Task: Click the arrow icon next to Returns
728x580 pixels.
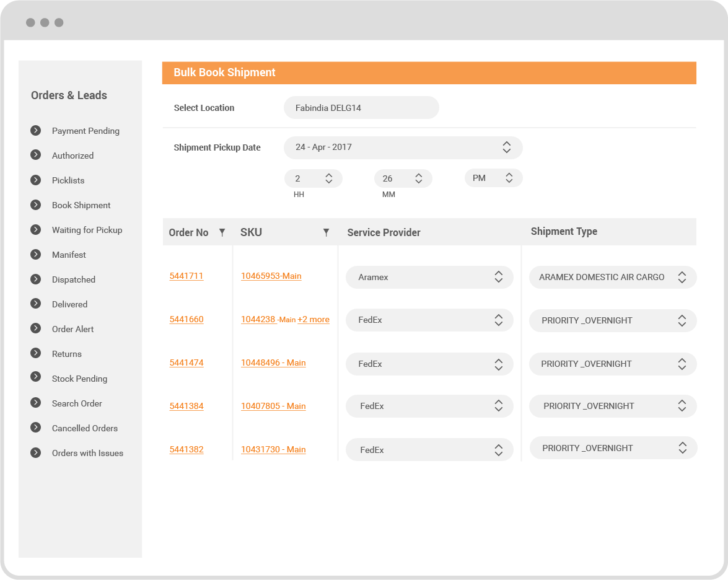Action: pos(36,354)
